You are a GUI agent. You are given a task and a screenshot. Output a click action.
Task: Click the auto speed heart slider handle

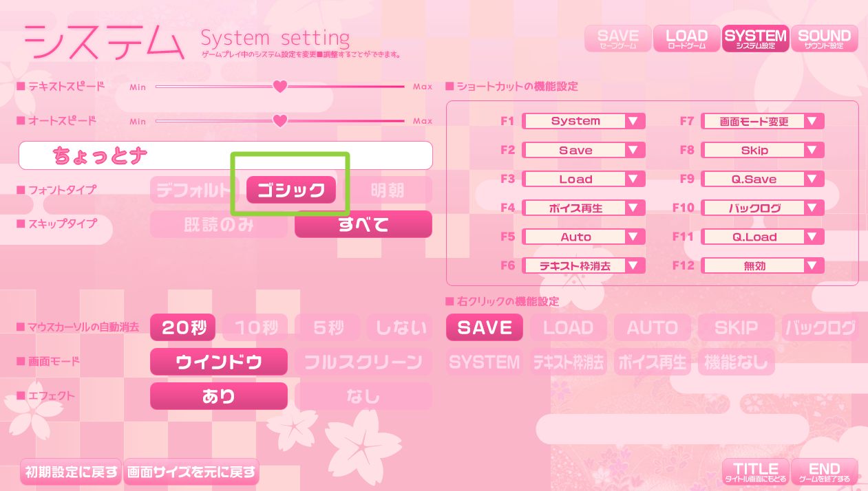pyautogui.click(x=279, y=121)
